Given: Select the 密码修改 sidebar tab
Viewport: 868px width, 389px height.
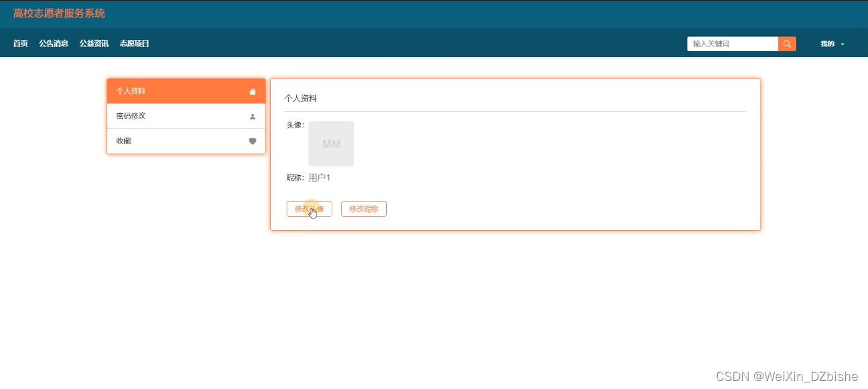Looking at the screenshot, I should point(186,116).
